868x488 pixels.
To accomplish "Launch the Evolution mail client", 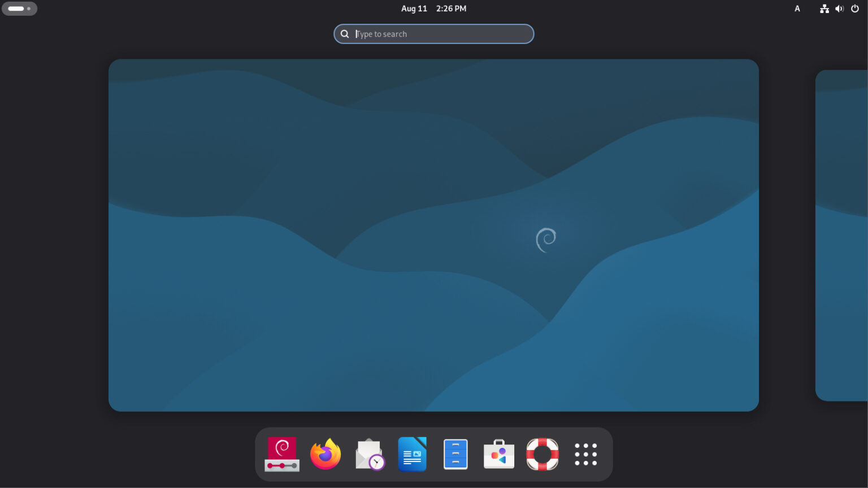I will pyautogui.click(x=369, y=454).
